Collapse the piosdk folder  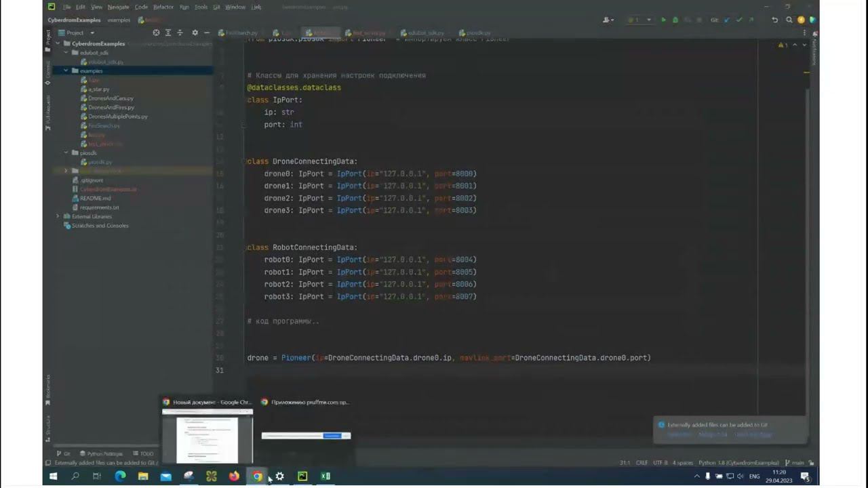point(66,153)
